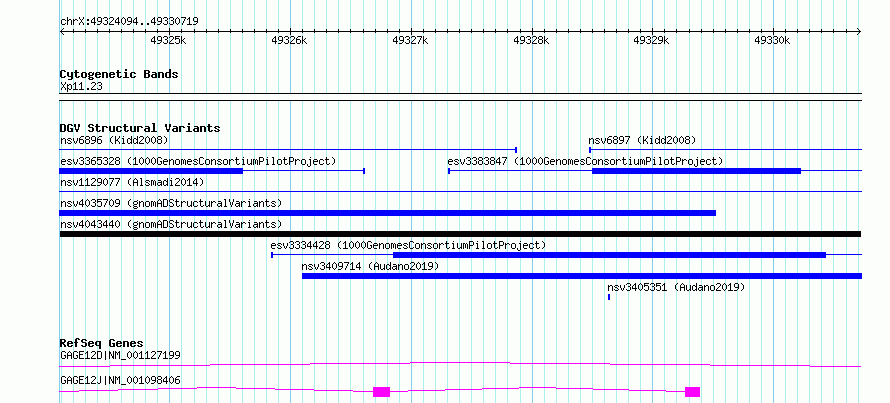Image resolution: width=890 pixels, height=403 pixels.
Task: Click the blue bar of nsv3409714
Action: tap(582, 276)
